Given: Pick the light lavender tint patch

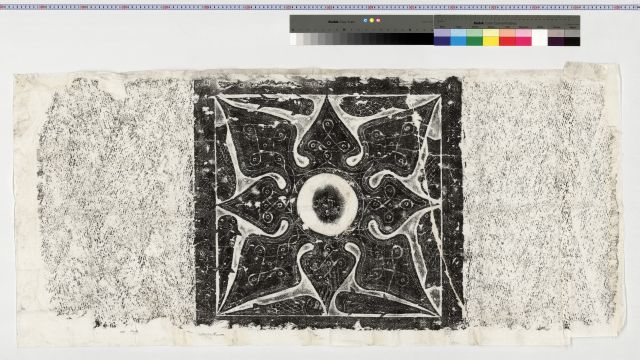Looking at the screenshot, I should pyautogui.click(x=442, y=33).
